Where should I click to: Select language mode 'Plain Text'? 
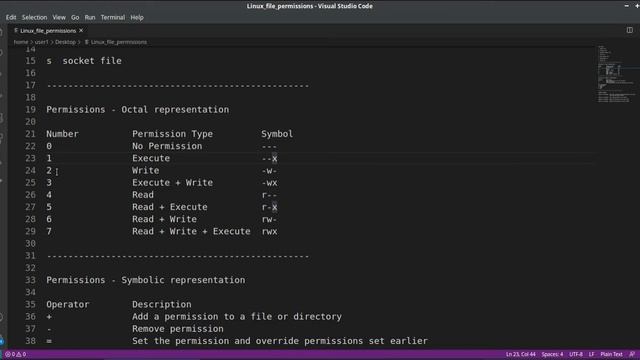click(611, 354)
